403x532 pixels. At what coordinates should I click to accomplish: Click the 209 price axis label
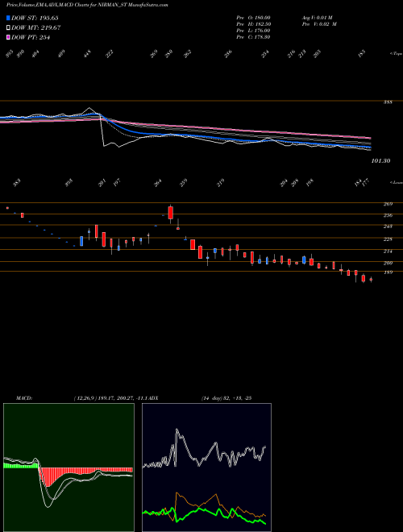(x=388, y=263)
